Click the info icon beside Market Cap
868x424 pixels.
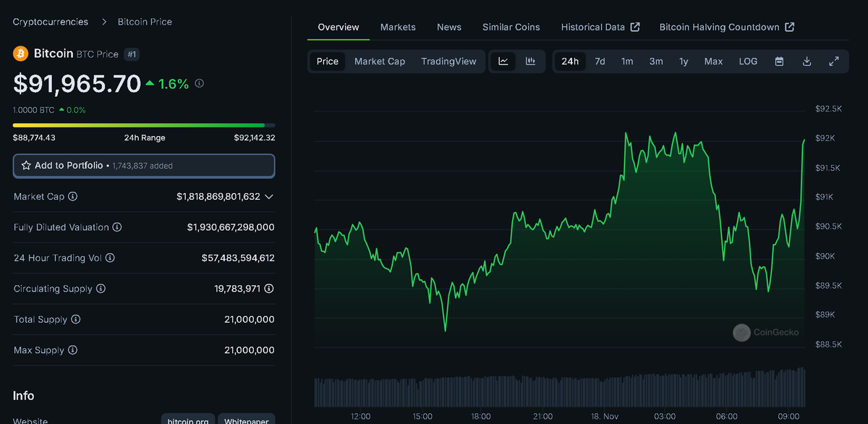pyautogui.click(x=73, y=197)
